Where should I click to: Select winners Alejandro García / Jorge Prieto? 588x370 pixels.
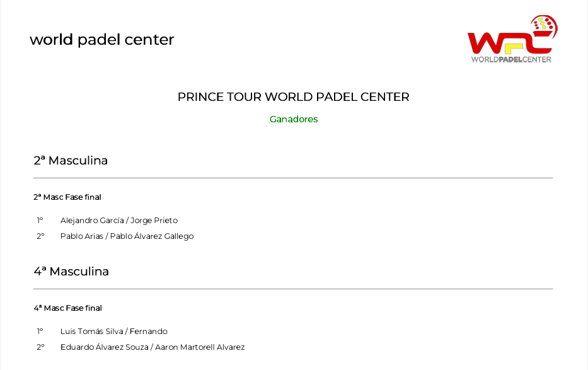119,221
